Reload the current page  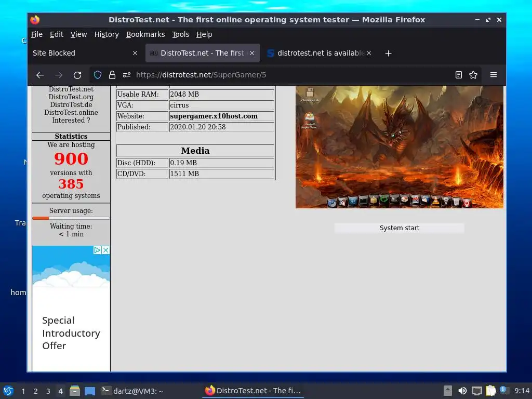coord(77,75)
